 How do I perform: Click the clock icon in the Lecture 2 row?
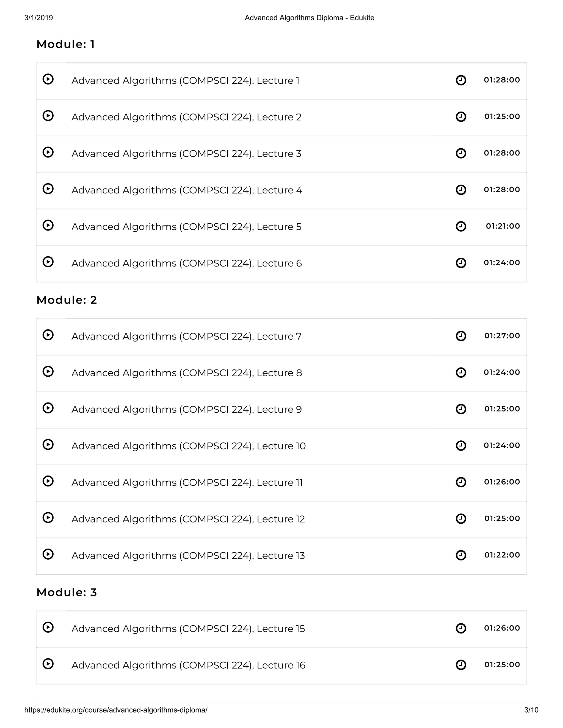(x=461, y=117)
